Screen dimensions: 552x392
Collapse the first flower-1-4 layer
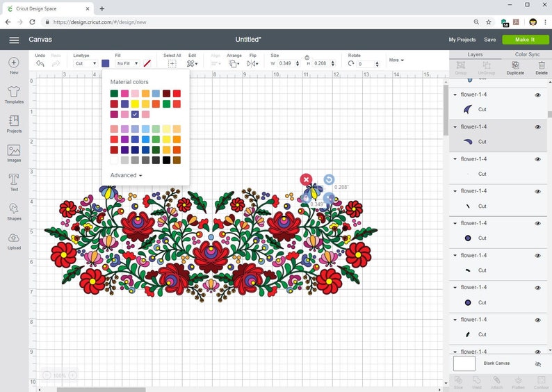455,95
